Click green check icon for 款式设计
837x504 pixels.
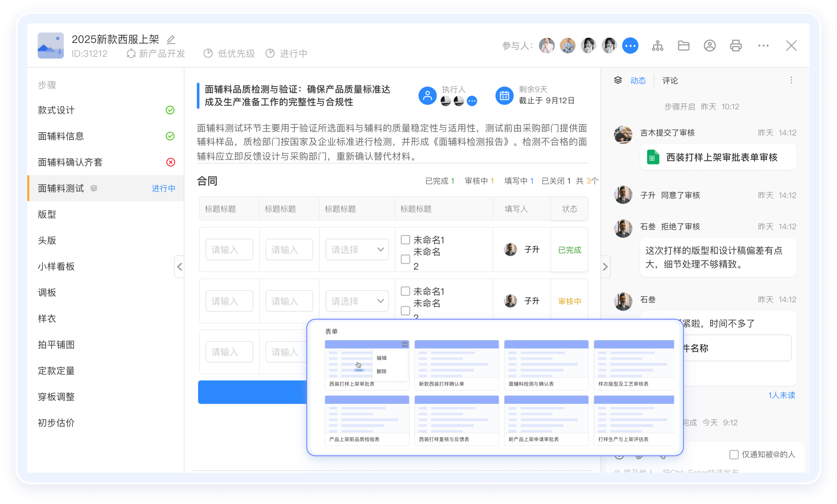(x=170, y=110)
